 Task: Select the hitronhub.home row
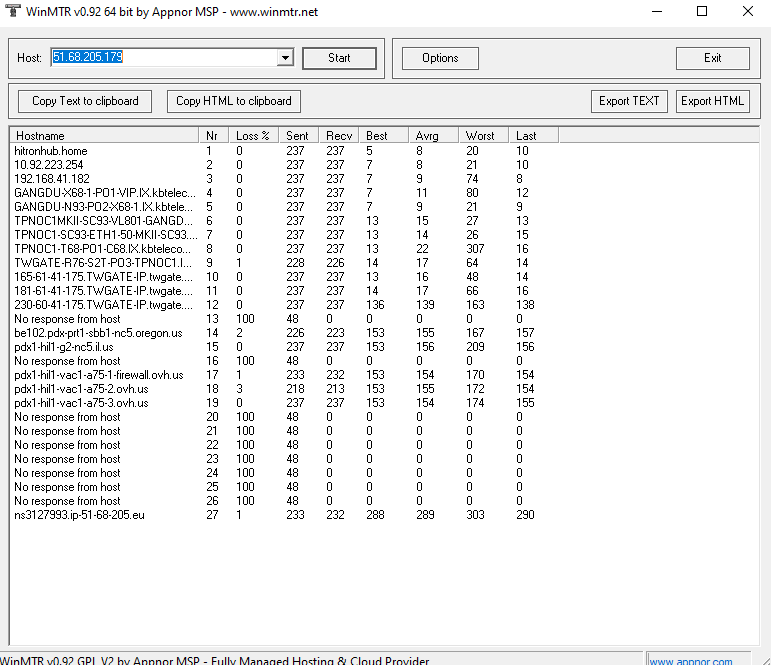[50, 151]
